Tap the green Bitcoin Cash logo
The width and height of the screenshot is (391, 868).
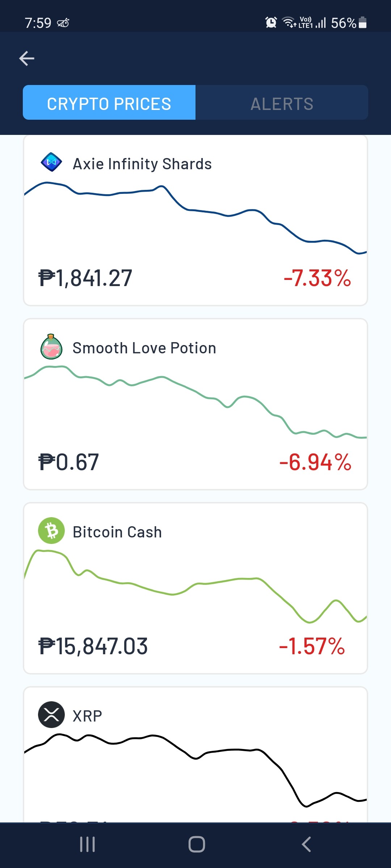51,531
